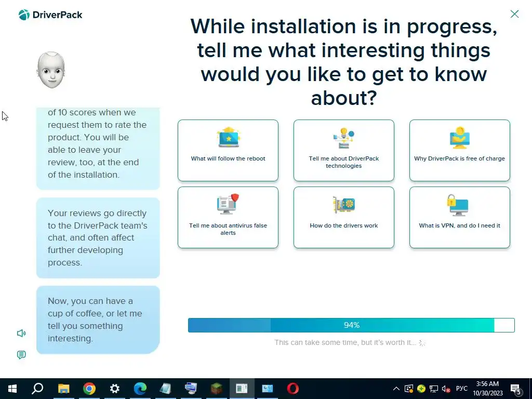Open Settings gear in taskbar

pos(115,389)
